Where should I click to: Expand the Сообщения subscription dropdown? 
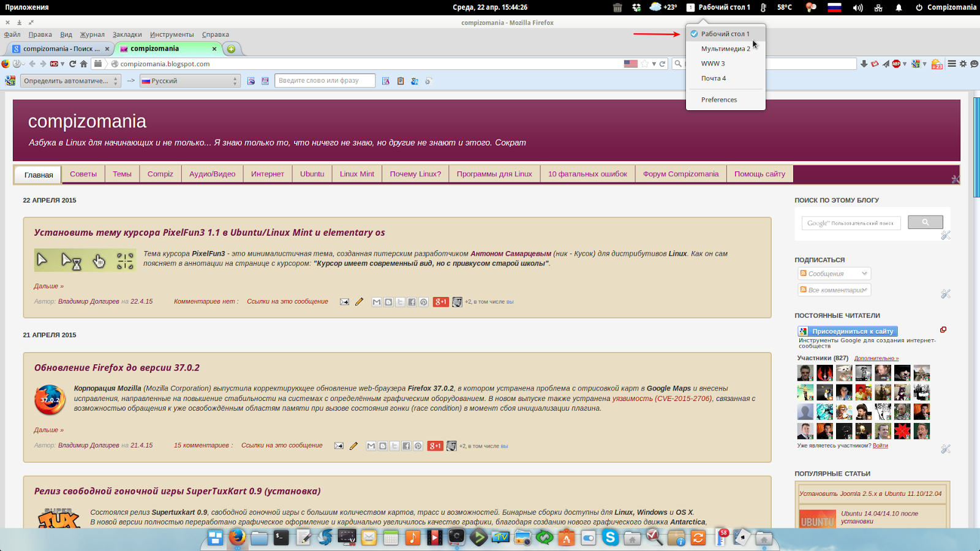point(834,274)
